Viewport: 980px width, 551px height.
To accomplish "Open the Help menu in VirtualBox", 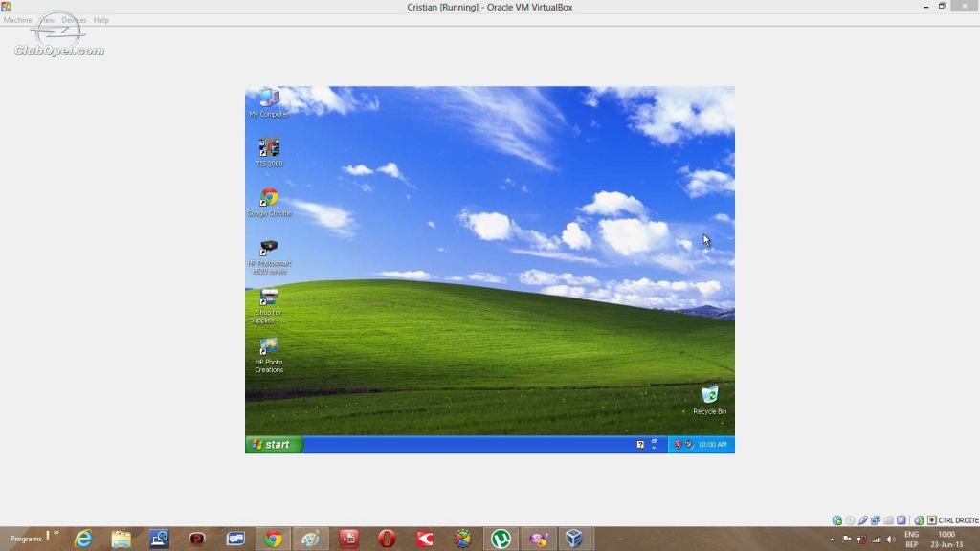I will [x=101, y=20].
